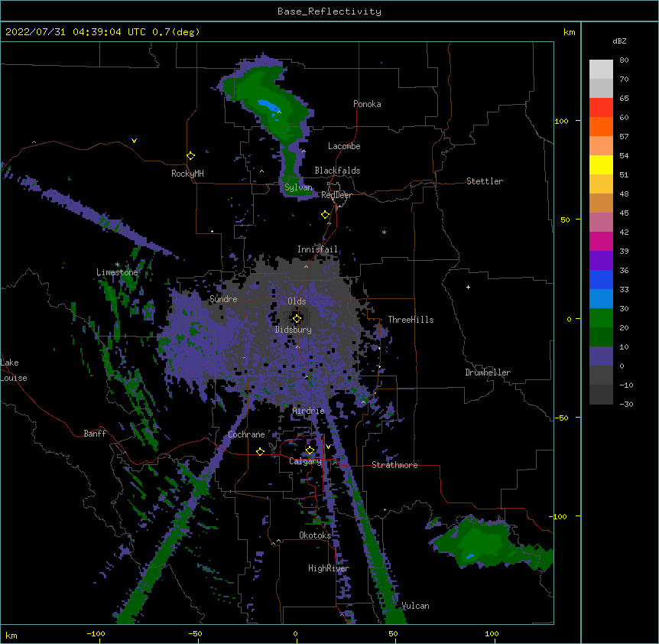Click the yellow diamond marker inside Calgary
Viewport: 659px width, 644px height.
[x=310, y=450]
